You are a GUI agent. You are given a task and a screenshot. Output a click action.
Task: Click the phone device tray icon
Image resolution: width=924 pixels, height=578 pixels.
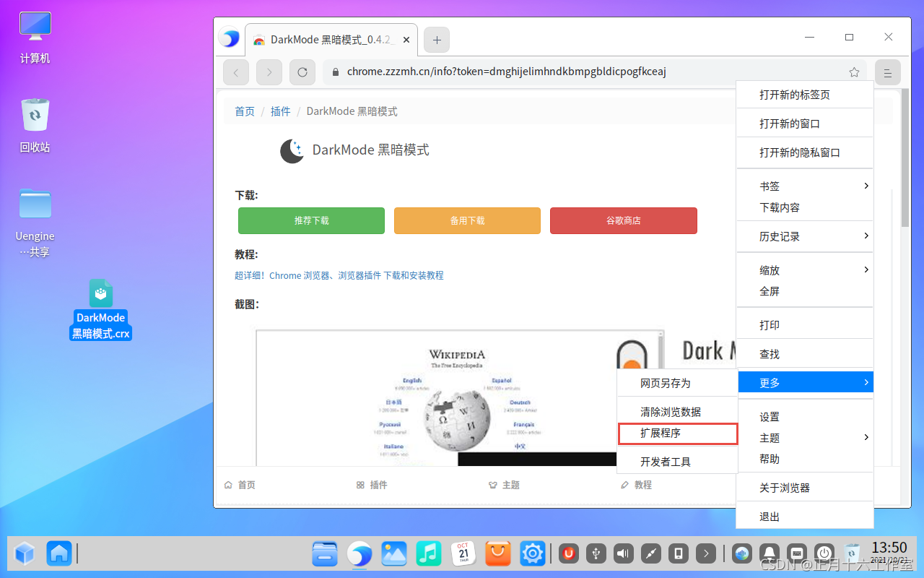[679, 554]
